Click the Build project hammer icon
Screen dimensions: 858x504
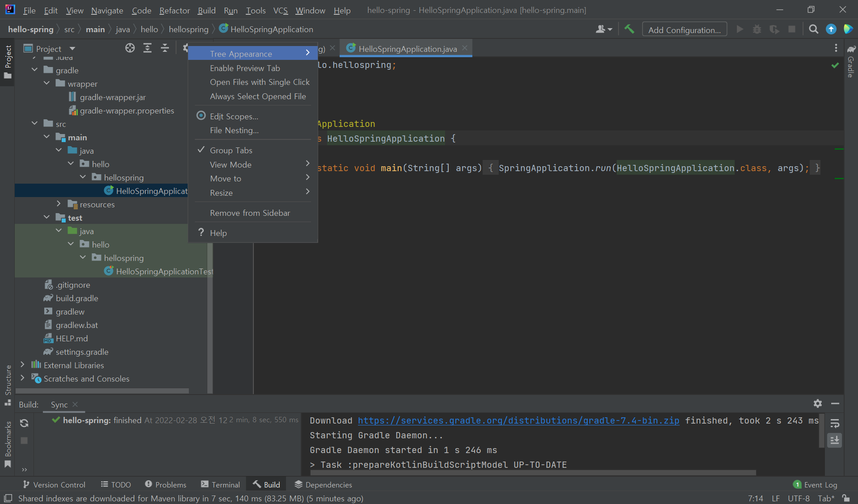tap(629, 29)
